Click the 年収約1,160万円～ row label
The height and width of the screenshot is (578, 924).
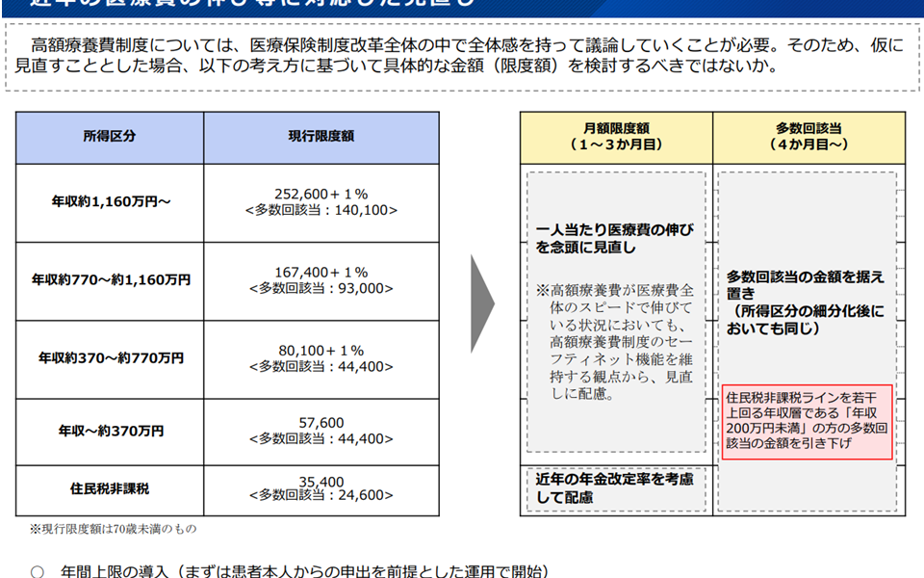[110, 202]
